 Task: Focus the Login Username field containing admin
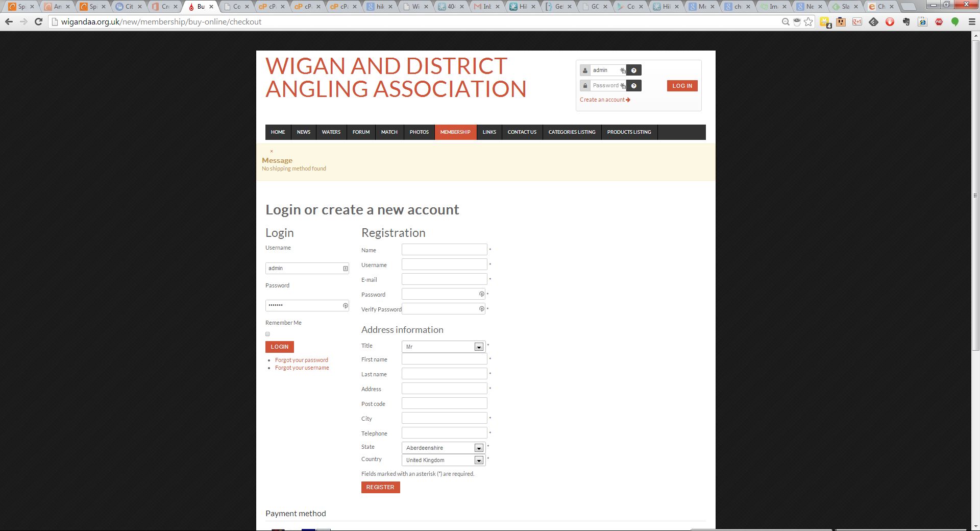point(307,269)
